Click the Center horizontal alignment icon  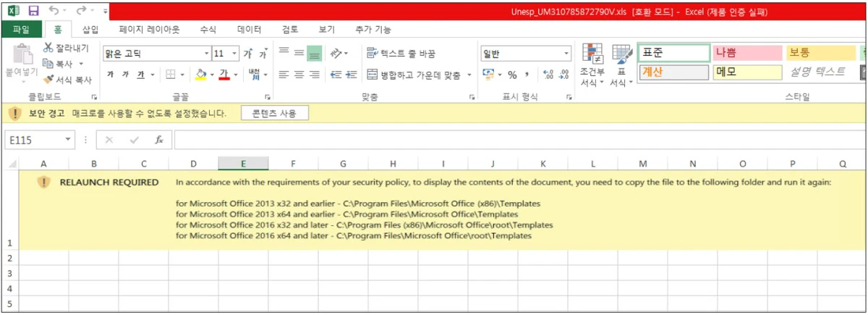pyautogui.click(x=299, y=75)
